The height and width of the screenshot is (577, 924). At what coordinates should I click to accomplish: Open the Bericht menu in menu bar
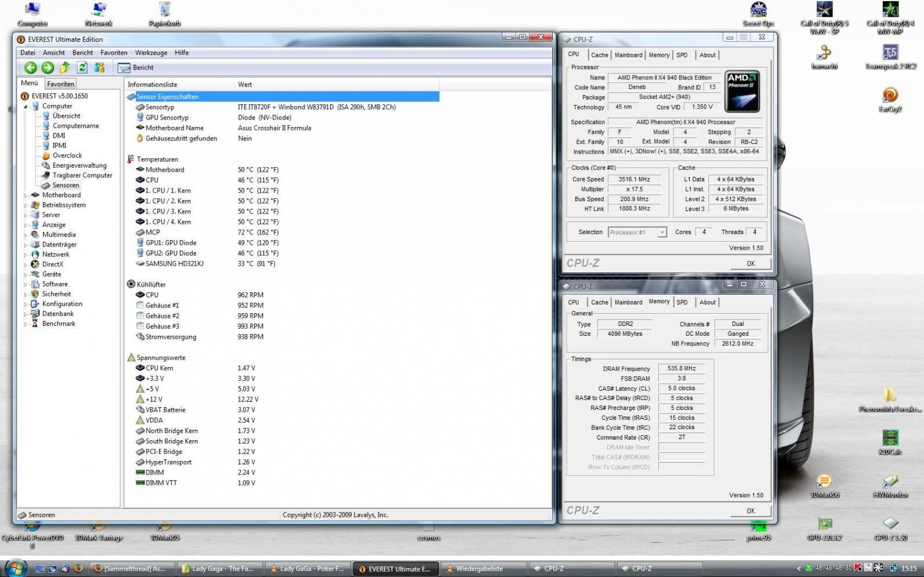pyautogui.click(x=82, y=53)
